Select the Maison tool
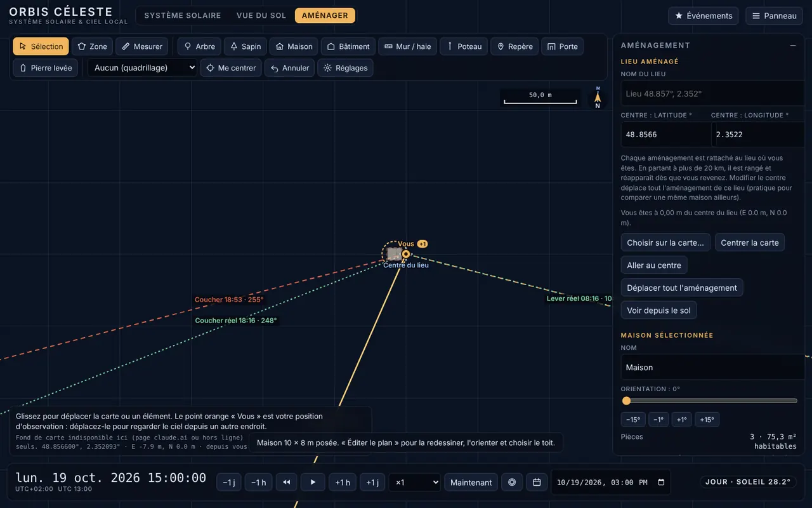Screen dimensions: 812x508 (294, 46)
